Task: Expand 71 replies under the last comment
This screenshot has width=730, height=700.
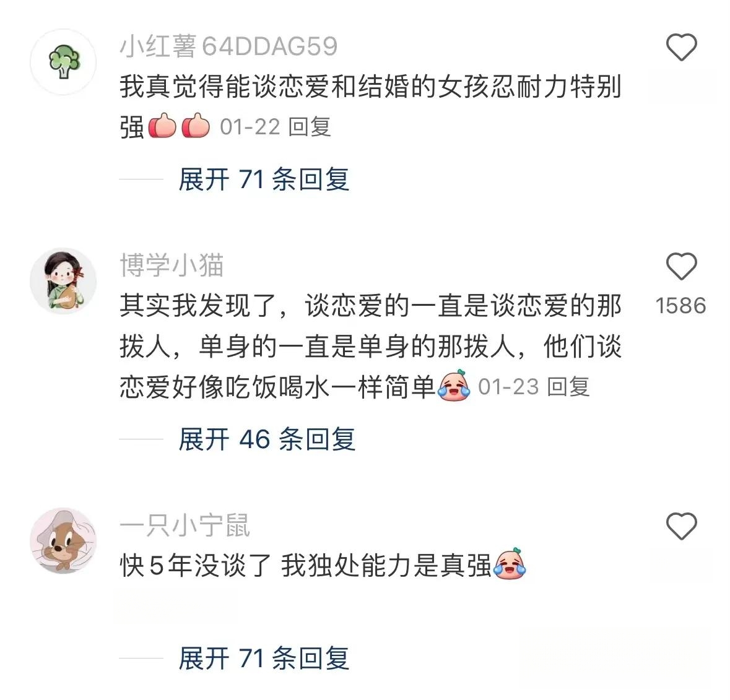Action: click(x=264, y=658)
